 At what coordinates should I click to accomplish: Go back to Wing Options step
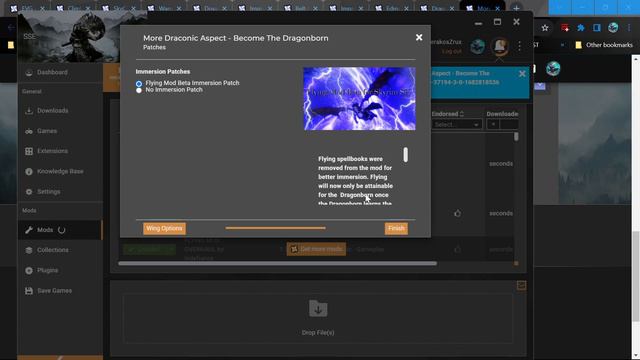coord(164,229)
